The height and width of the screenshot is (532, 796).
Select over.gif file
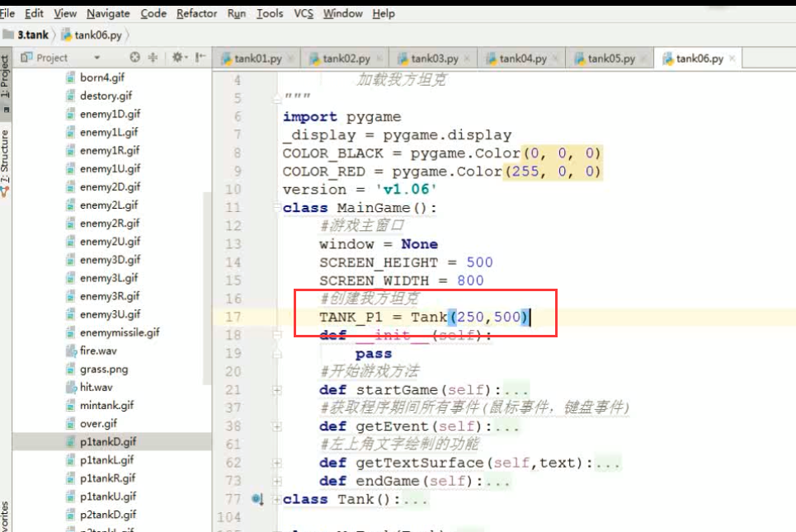click(98, 423)
